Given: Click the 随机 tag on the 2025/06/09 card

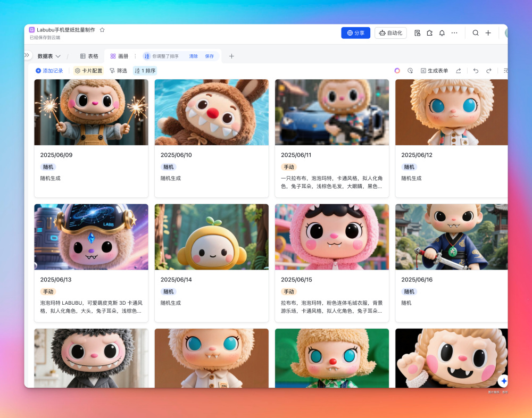Looking at the screenshot, I should 48,167.
